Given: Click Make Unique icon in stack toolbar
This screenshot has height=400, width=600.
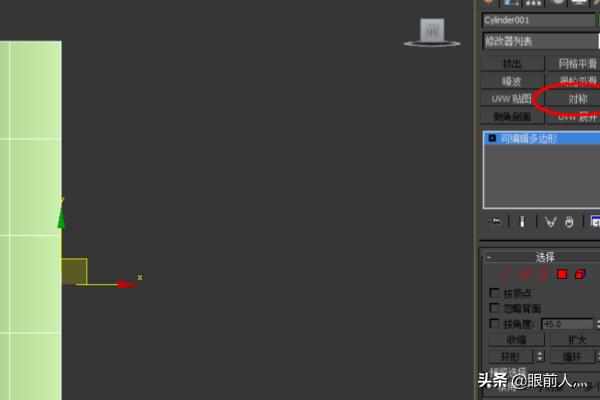Looking at the screenshot, I should point(550,222).
